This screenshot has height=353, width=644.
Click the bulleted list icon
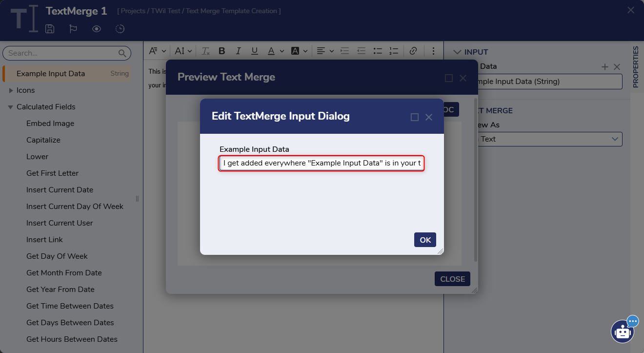(x=377, y=51)
